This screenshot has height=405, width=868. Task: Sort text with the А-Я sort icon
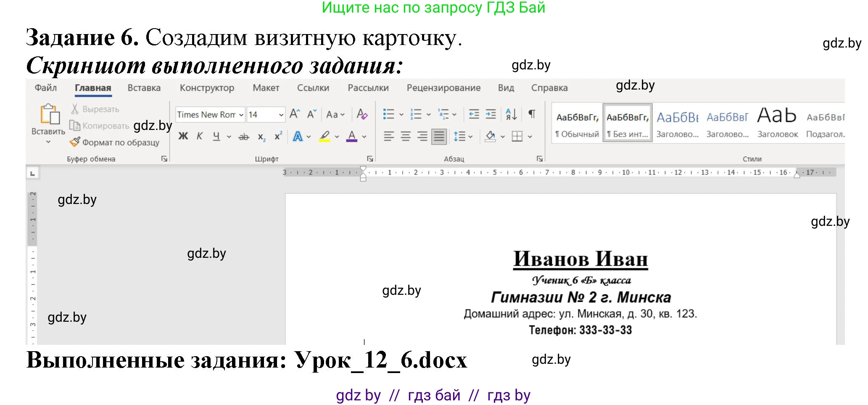[511, 114]
